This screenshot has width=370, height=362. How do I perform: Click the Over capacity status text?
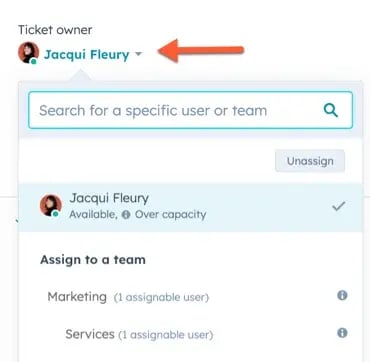click(x=170, y=215)
